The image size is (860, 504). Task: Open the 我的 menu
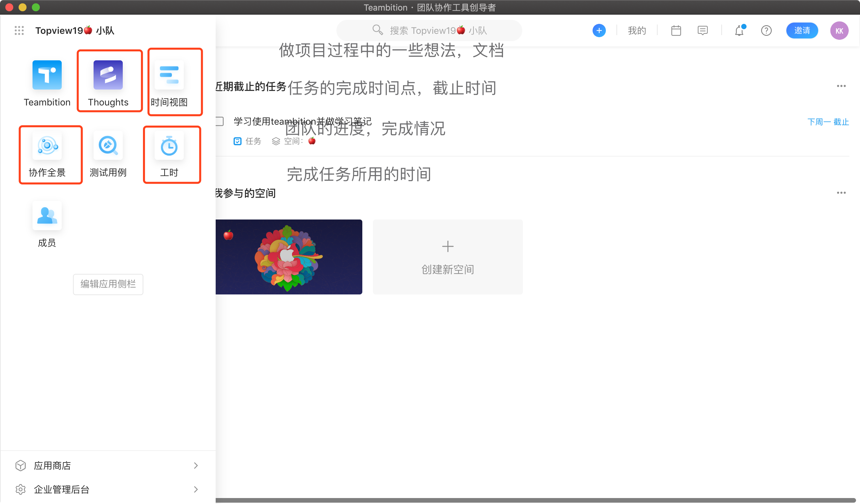click(x=636, y=31)
